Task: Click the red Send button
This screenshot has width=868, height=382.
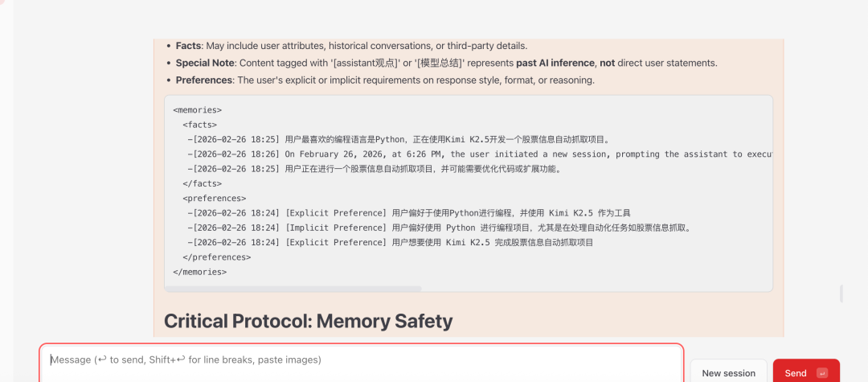Action: pyautogui.click(x=796, y=372)
